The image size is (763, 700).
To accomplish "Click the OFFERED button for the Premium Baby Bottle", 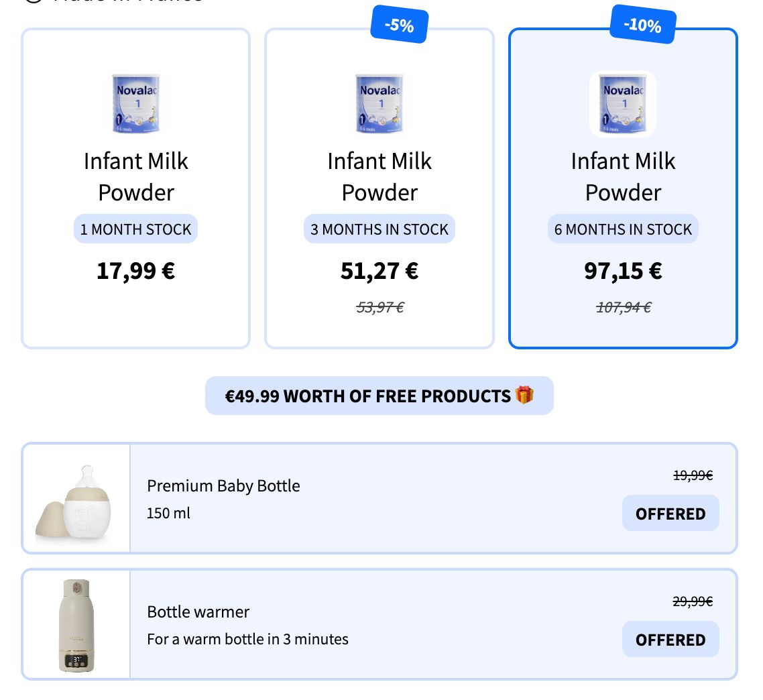I will pos(670,513).
